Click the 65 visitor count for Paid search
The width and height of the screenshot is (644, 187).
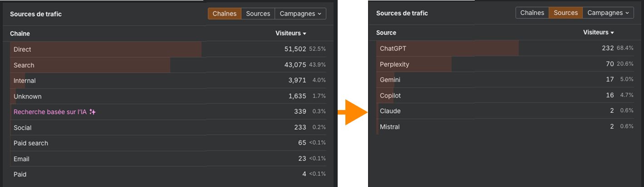pyautogui.click(x=302, y=143)
